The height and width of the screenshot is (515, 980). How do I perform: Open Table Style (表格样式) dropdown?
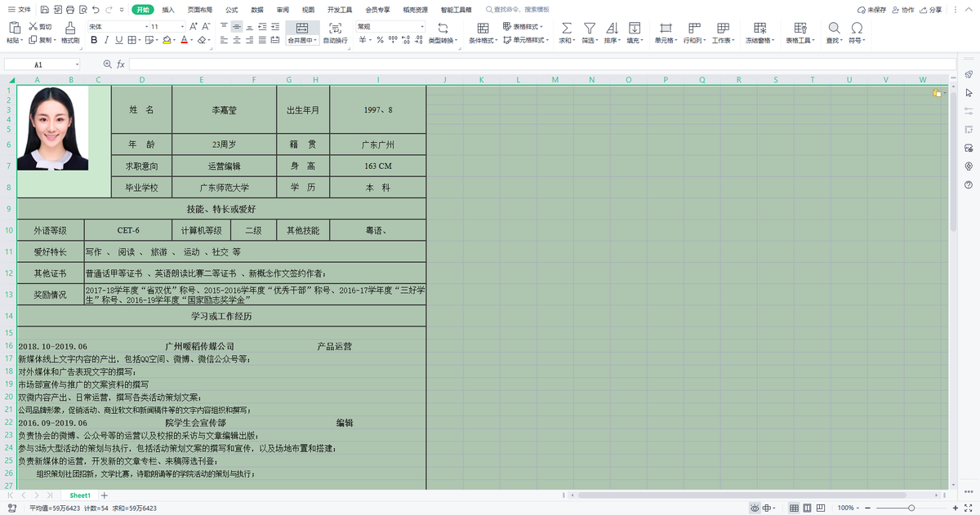coord(524,27)
